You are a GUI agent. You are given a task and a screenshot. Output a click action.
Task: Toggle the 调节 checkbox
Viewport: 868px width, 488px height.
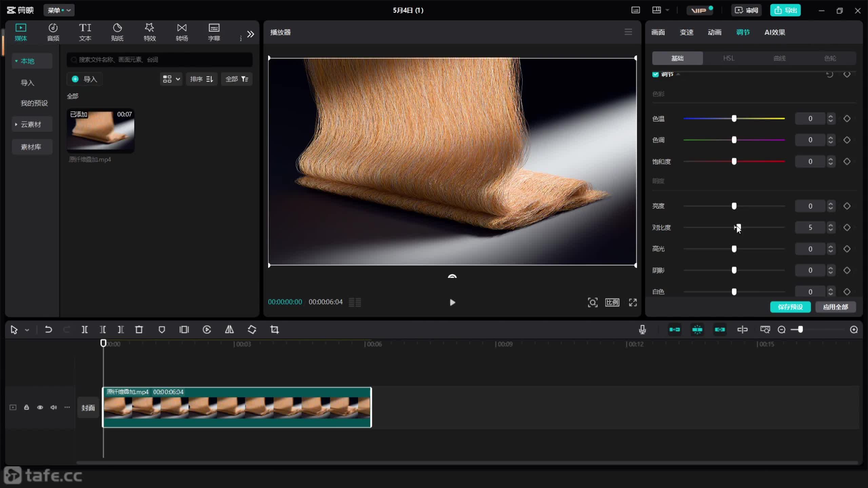pyautogui.click(x=655, y=74)
